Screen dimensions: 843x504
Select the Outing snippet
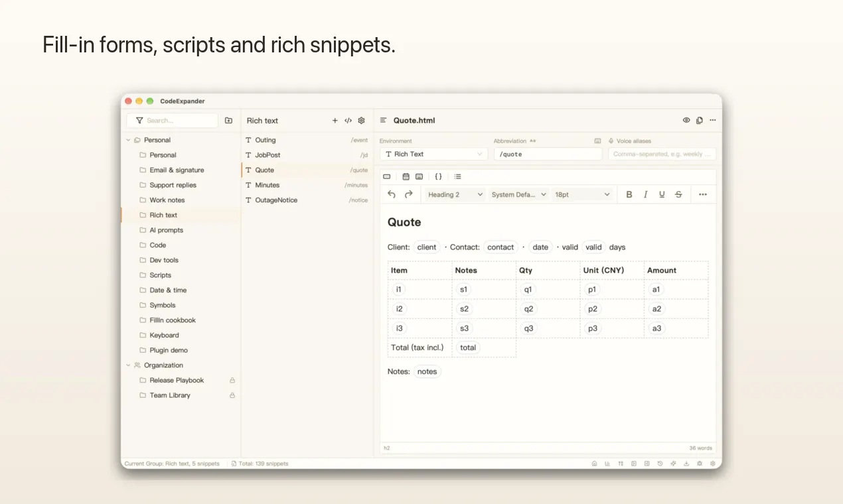(307, 140)
